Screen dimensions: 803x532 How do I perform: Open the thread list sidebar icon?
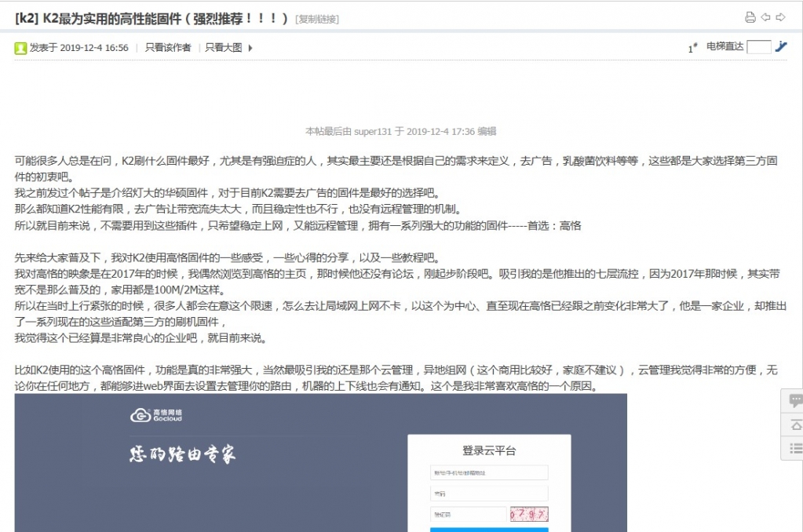pyautogui.click(x=794, y=448)
